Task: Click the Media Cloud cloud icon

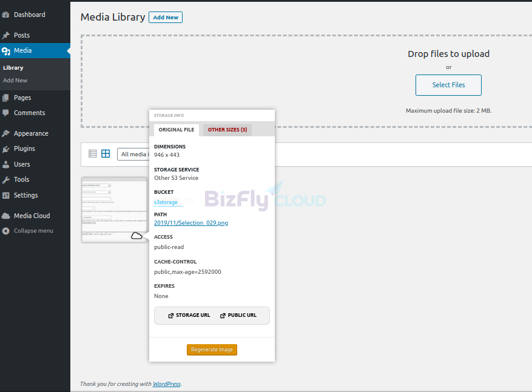Action: (6, 216)
